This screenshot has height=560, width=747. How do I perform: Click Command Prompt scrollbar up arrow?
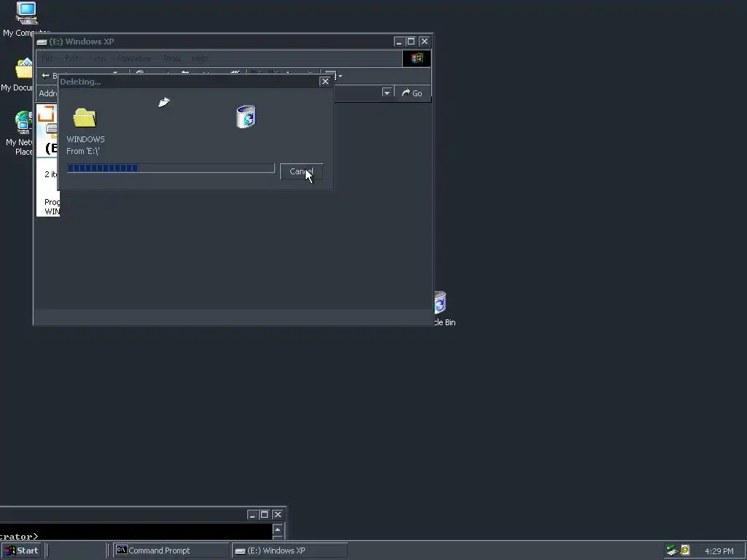pyautogui.click(x=278, y=529)
